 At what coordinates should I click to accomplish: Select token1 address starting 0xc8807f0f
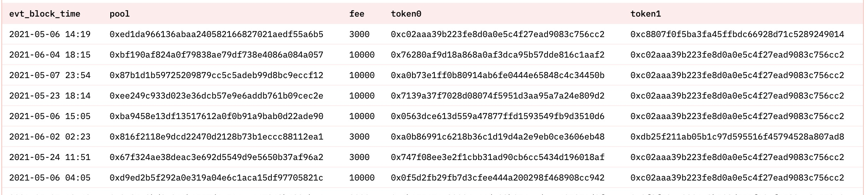[737, 34]
